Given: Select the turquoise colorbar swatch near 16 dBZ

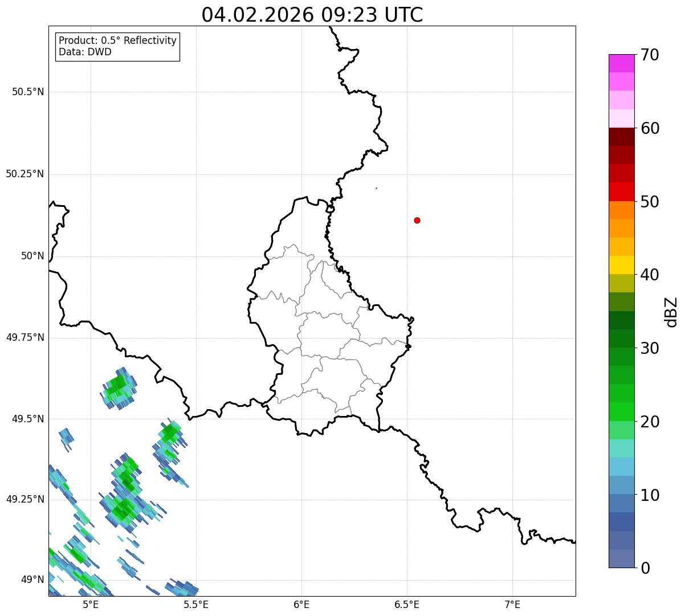Looking at the screenshot, I should [621, 448].
